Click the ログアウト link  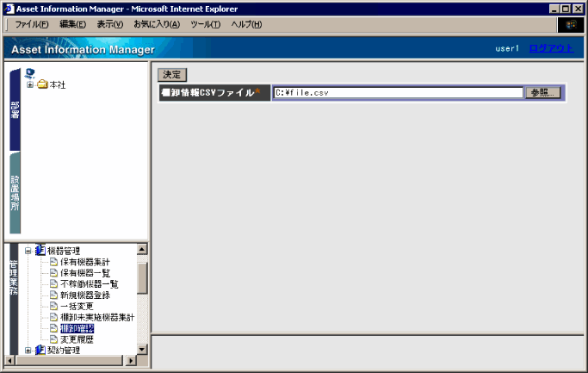(x=551, y=48)
